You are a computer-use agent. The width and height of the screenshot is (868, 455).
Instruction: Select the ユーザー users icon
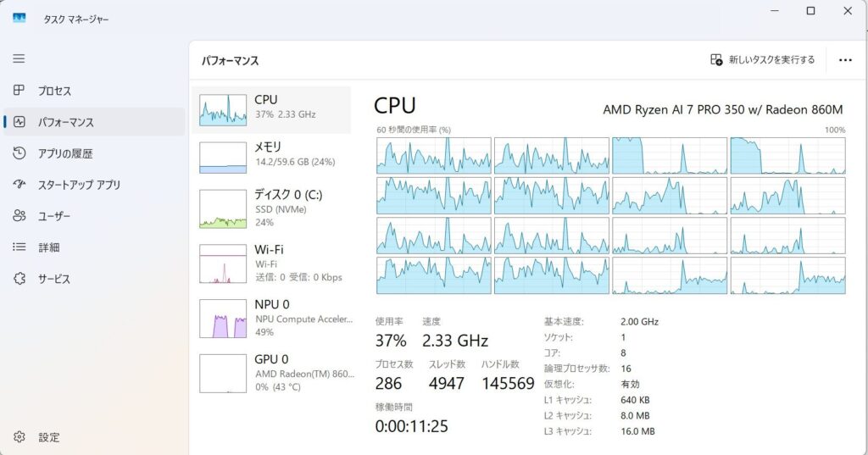(x=19, y=216)
